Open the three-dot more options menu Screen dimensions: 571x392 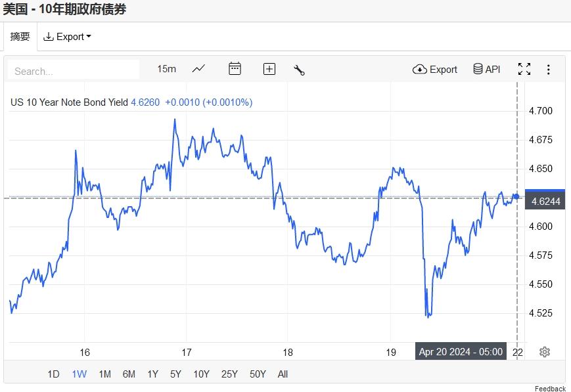click(549, 69)
